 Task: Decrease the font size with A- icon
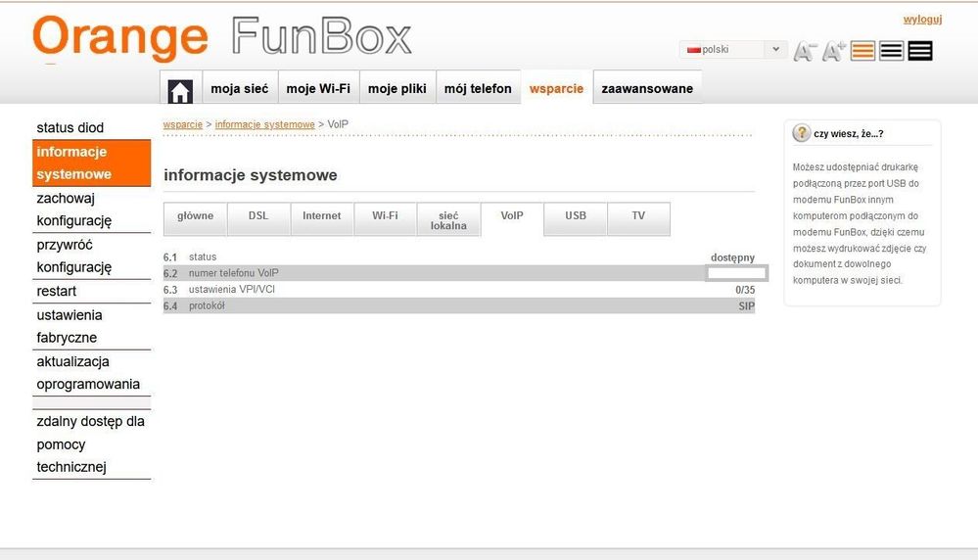[806, 51]
